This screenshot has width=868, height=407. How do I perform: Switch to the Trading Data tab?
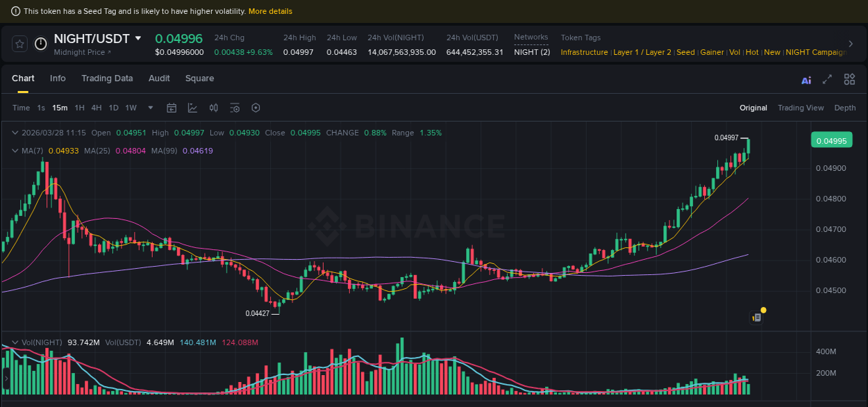(x=107, y=78)
